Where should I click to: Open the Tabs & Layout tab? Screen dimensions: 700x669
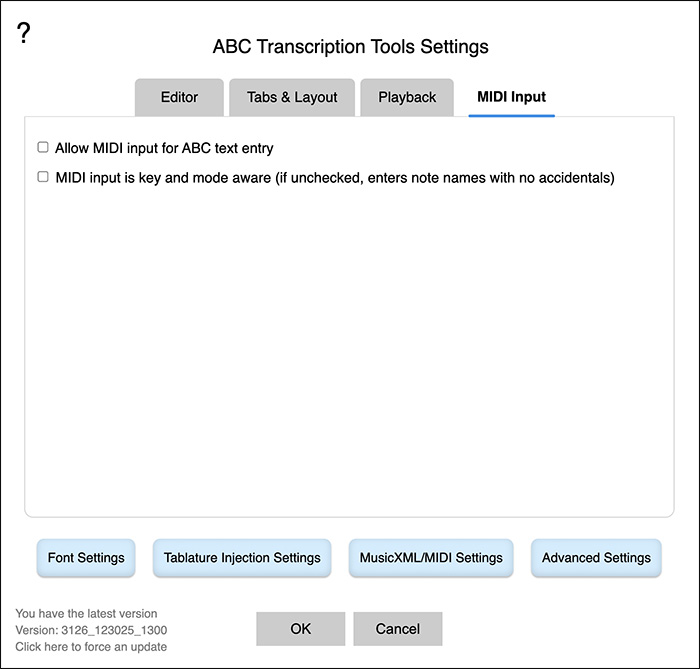click(292, 97)
